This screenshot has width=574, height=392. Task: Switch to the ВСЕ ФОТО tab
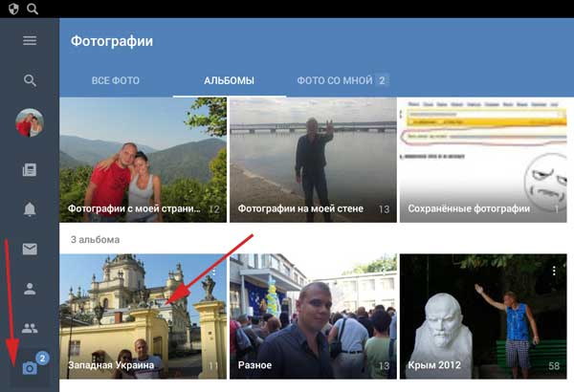[x=115, y=80]
